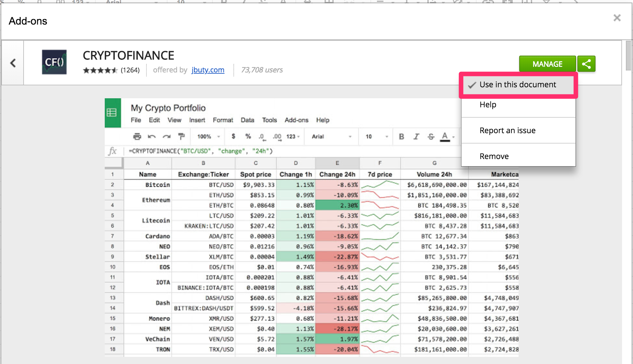Toggle Use in this document checkmark
The image size is (633, 364).
point(518,85)
